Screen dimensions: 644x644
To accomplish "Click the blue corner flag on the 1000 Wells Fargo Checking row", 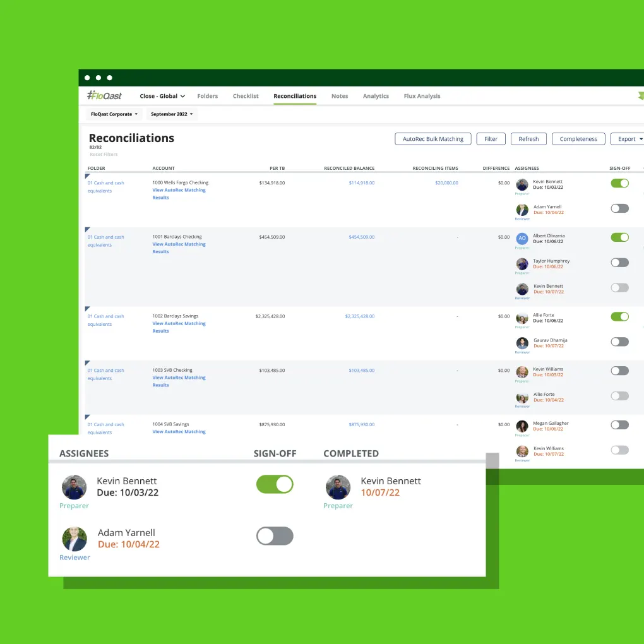I will (x=87, y=176).
